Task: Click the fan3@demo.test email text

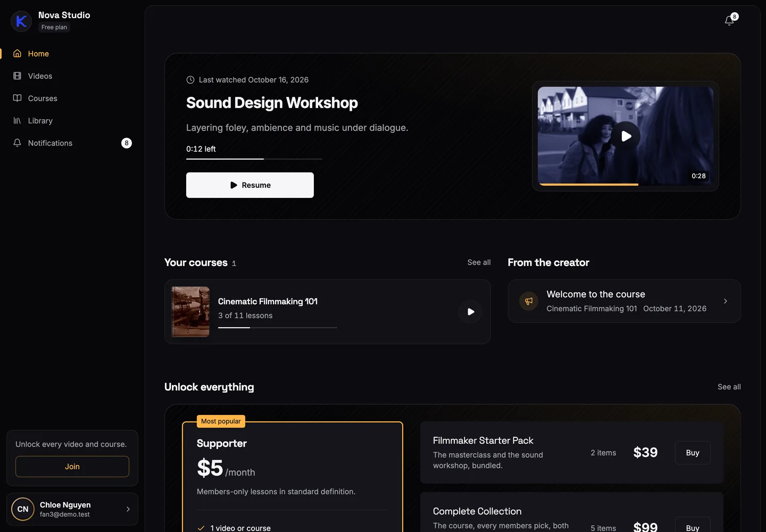Action: tap(65, 514)
